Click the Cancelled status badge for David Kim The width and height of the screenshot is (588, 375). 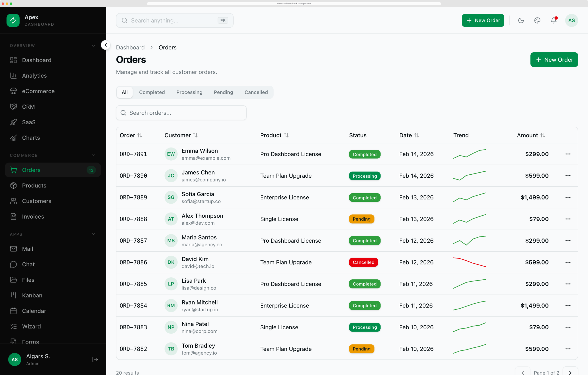tap(363, 262)
